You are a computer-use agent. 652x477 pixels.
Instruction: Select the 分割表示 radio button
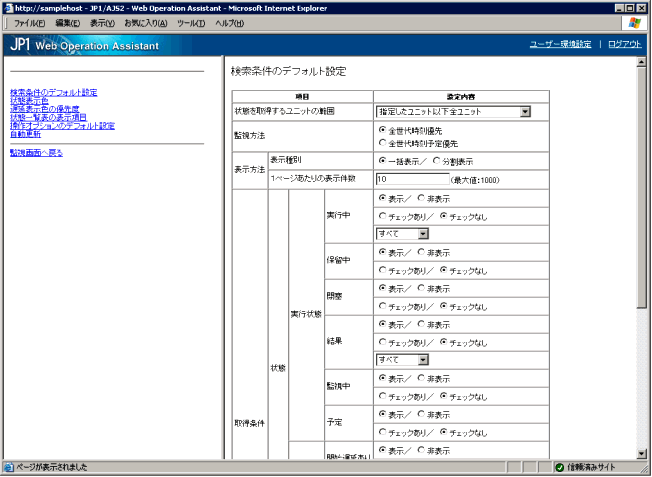pyautogui.click(x=436, y=161)
